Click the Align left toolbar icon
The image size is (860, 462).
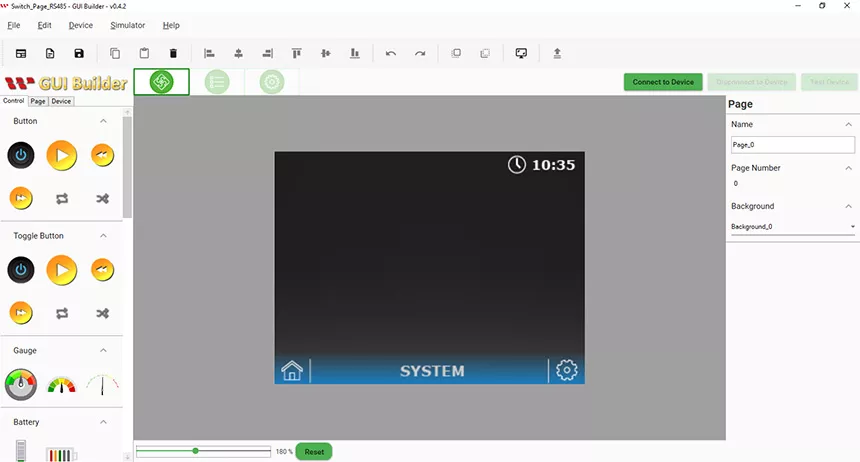[209, 53]
